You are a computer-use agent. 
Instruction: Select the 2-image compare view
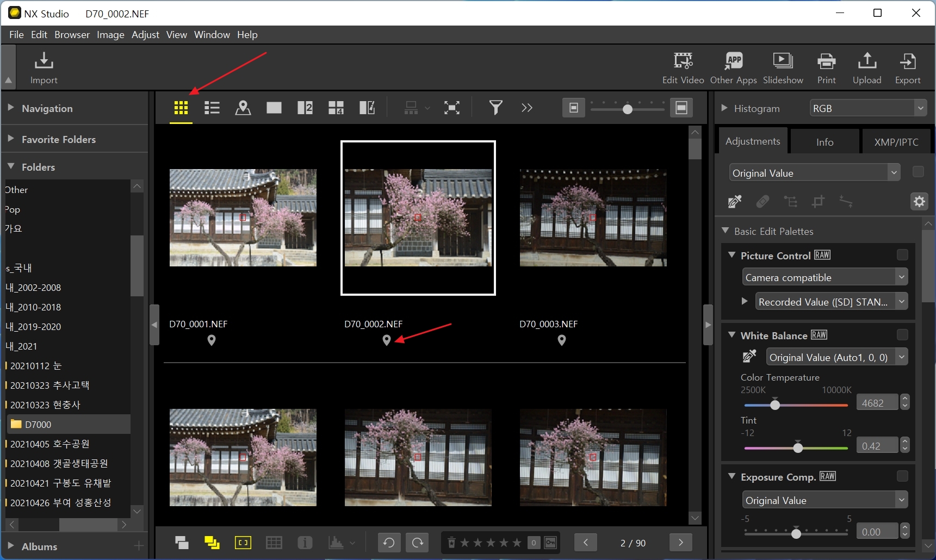(x=305, y=108)
